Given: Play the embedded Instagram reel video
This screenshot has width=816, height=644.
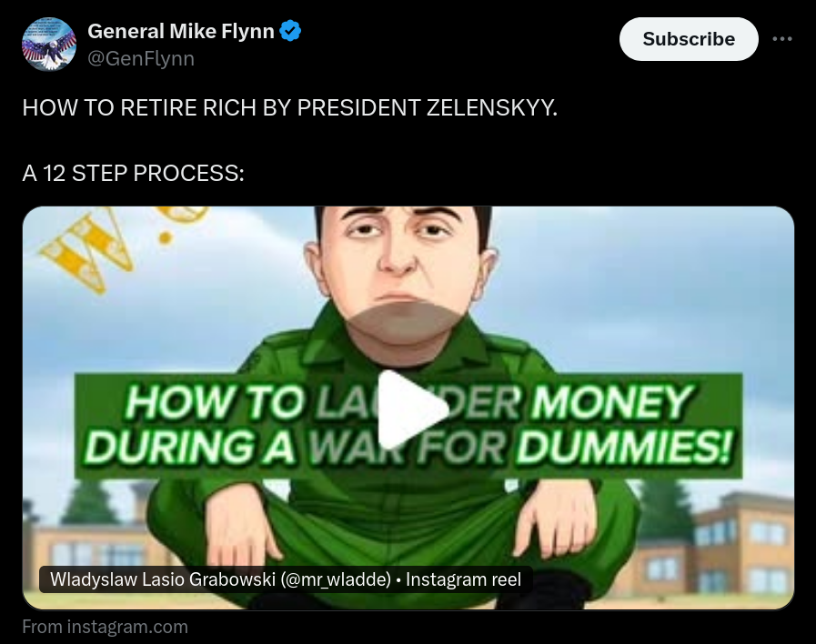Looking at the screenshot, I should tap(413, 410).
